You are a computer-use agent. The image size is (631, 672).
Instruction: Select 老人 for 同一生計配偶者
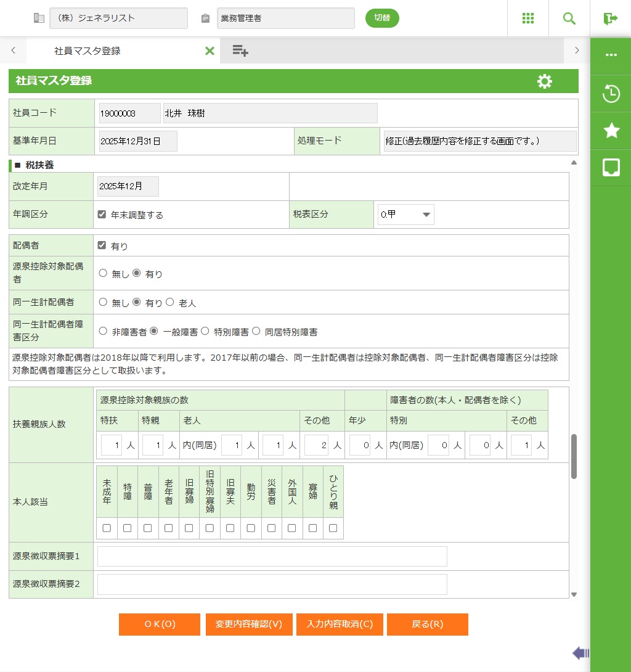170,303
